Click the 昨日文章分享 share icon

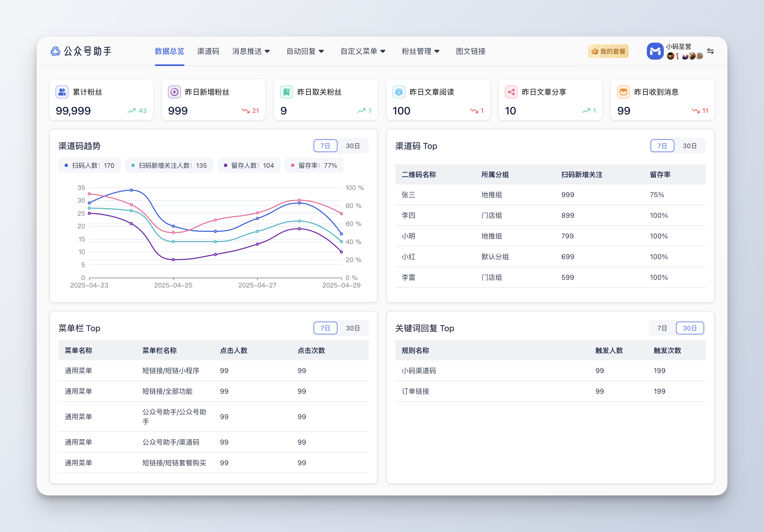coord(511,92)
